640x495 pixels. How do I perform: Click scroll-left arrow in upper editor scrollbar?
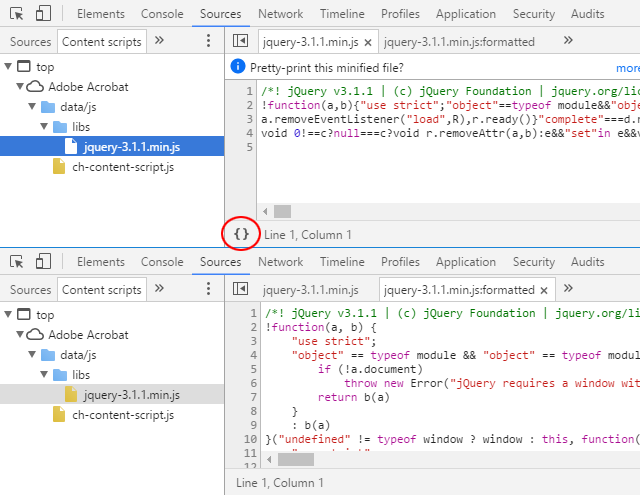[x=265, y=211]
